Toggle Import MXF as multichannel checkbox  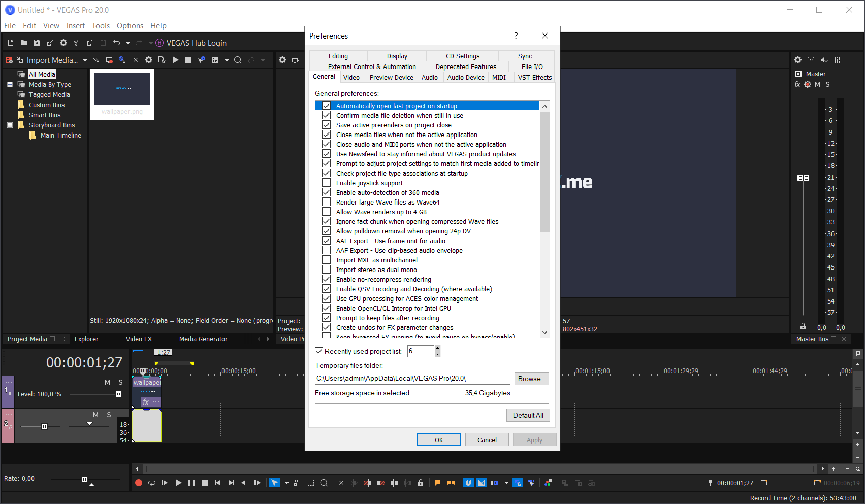pos(327,260)
